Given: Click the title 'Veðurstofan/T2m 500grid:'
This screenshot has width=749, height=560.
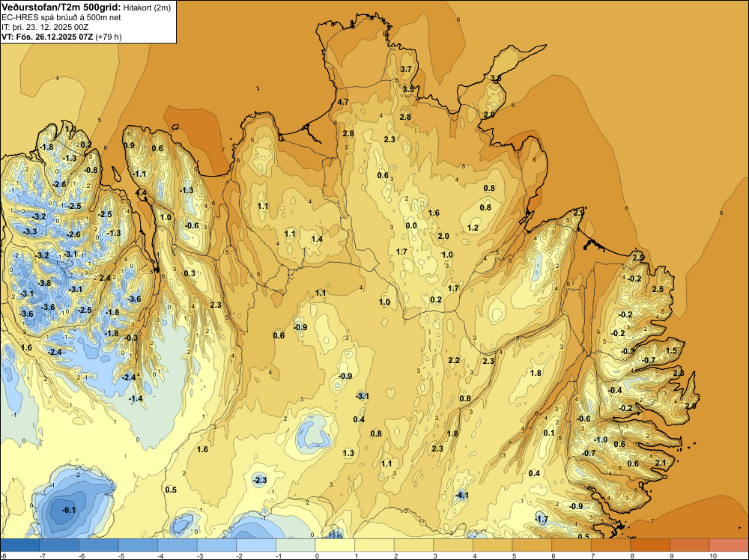Looking at the screenshot, I should tap(61, 7).
